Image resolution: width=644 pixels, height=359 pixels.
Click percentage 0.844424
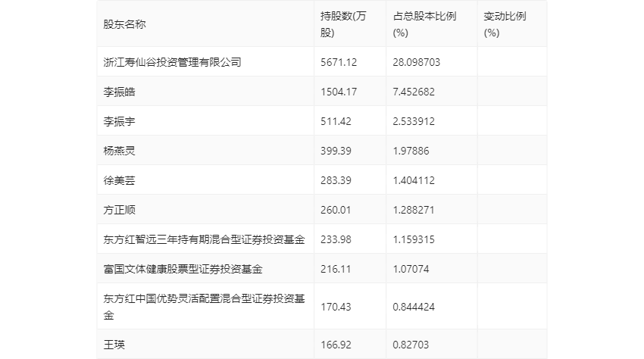[x=414, y=307]
